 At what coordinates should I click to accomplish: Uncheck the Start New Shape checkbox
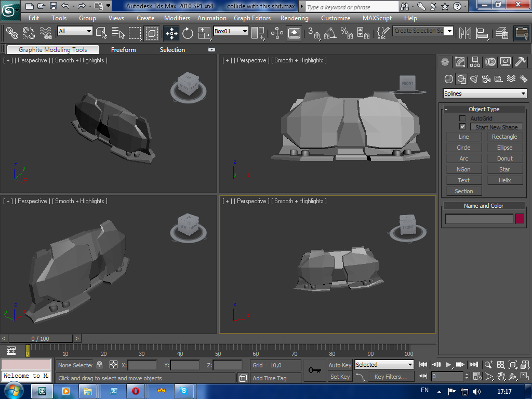(462, 127)
